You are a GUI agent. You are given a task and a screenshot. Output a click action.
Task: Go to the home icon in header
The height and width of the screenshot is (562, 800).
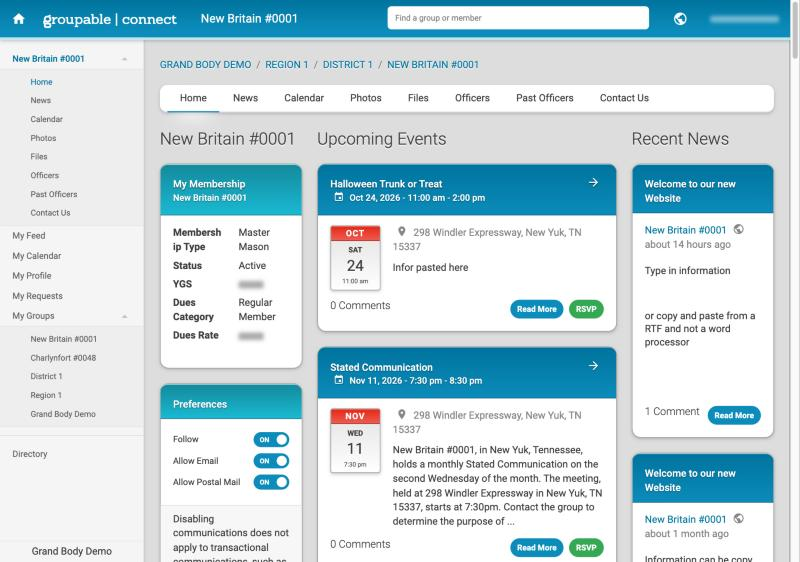pyautogui.click(x=19, y=19)
